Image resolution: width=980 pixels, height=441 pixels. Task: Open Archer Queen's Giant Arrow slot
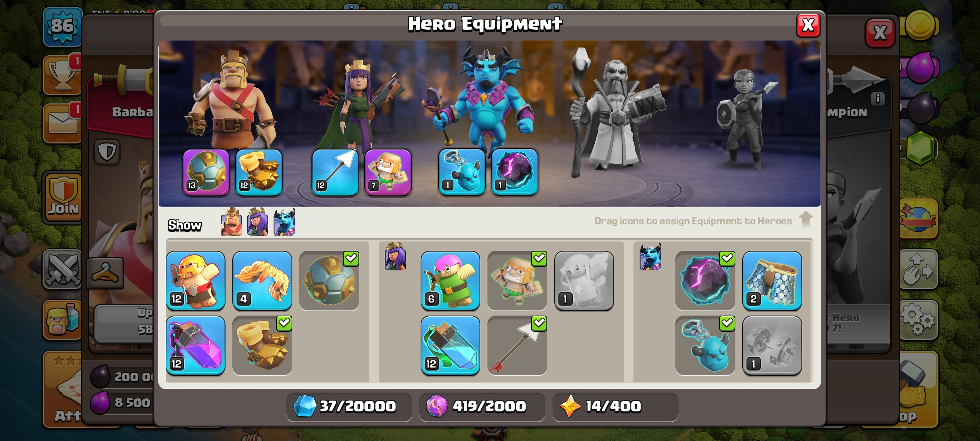tap(335, 172)
